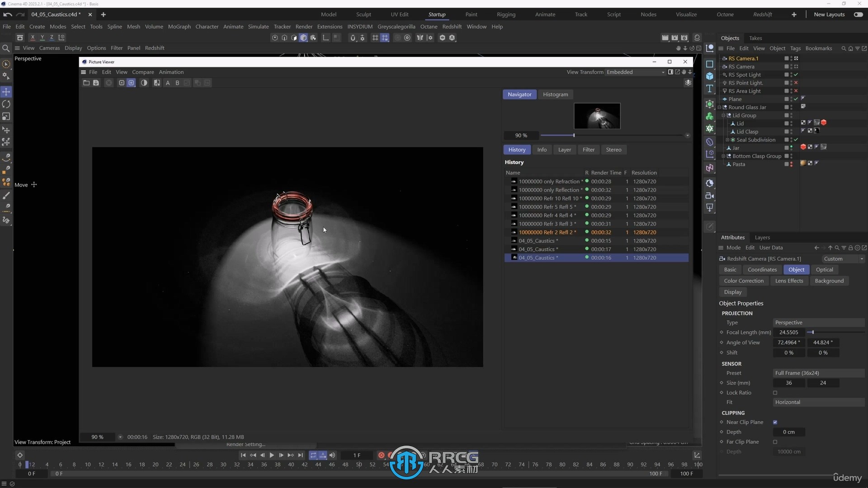Open the sensor Preset Full Frame dropdown

click(818, 373)
